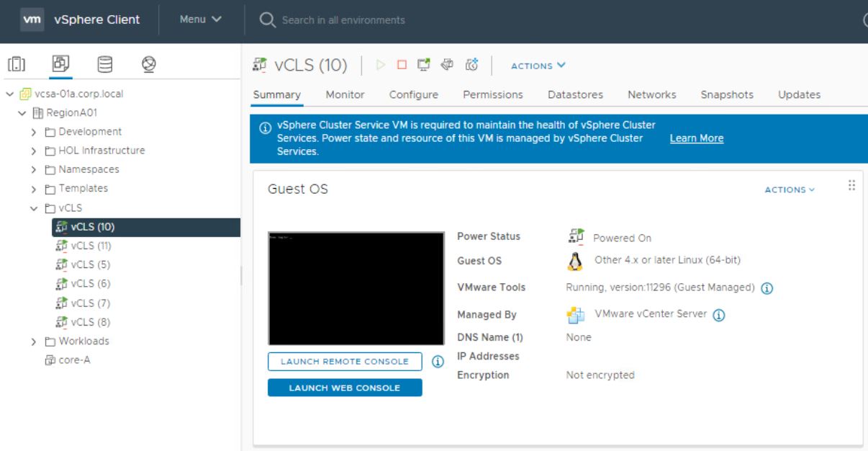Switch to the Monitor tab

click(x=345, y=94)
